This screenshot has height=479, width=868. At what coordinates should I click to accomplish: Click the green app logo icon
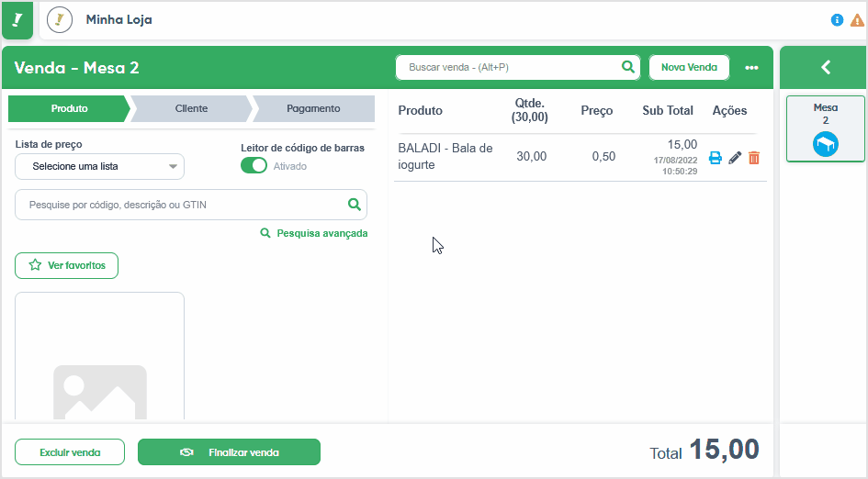click(17, 20)
